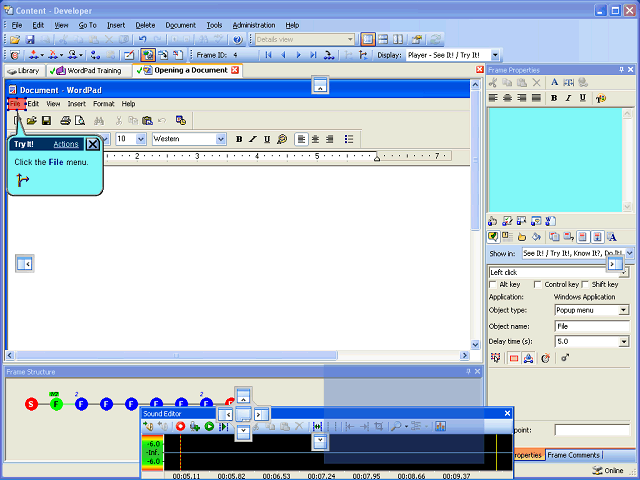The height and width of the screenshot is (480, 640).
Task: Open WordPad font size dropdown
Action: coord(141,139)
